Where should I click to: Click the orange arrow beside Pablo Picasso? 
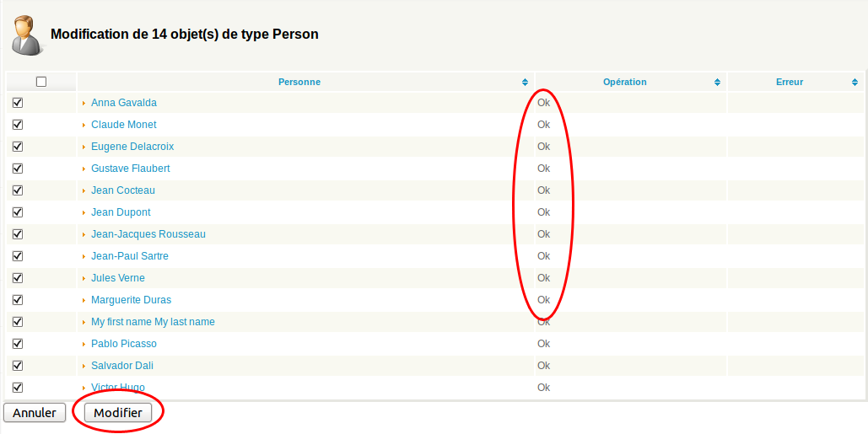coord(84,344)
